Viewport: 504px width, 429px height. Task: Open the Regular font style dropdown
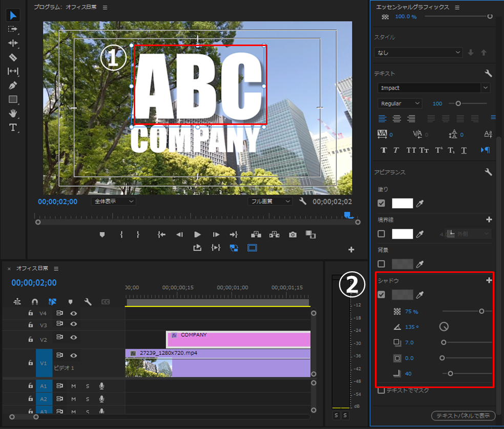pos(400,103)
